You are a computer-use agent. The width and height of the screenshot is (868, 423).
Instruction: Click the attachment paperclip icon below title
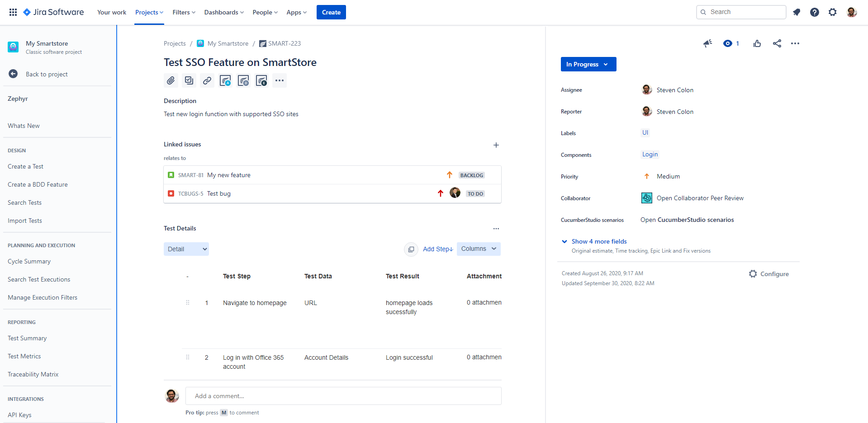[x=171, y=80]
